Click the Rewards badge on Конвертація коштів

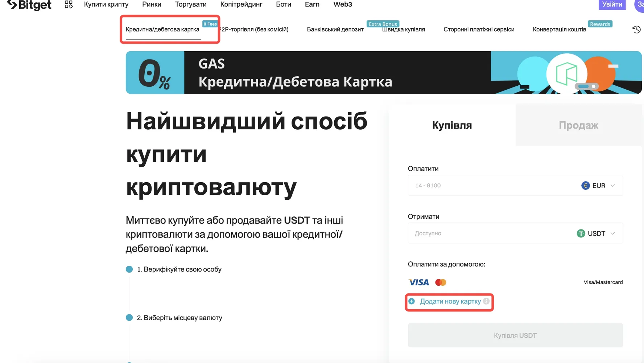coord(600,24)
